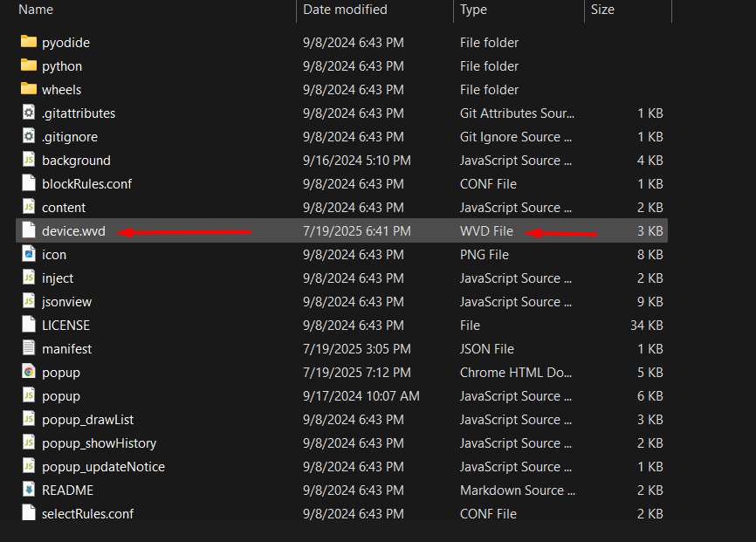Select the .gitattributes file name
Image resolution: width=756 pixels, height=542 pixels.
tap(79, 113)
